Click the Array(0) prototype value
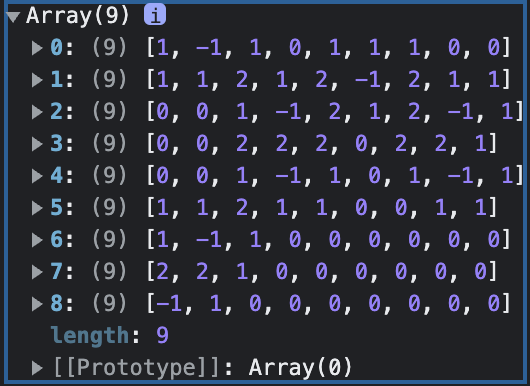Image resolution: width=530 pixels, height=386 pixels. click(300, 367)
